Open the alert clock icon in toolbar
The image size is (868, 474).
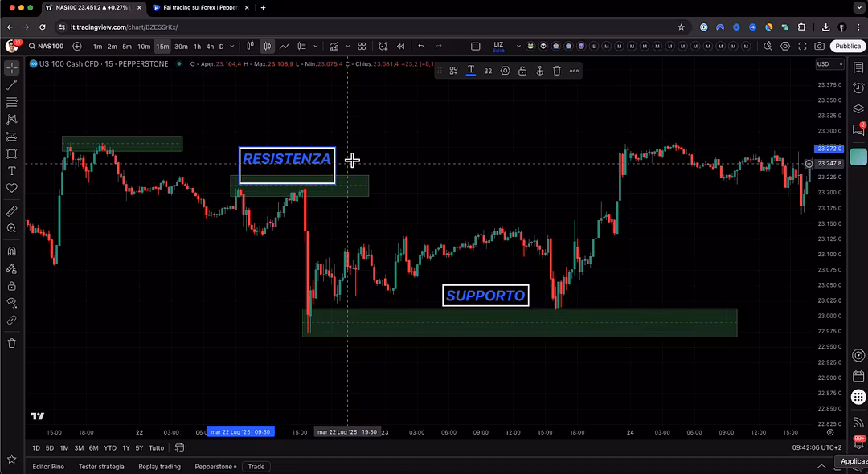[383, 47]
